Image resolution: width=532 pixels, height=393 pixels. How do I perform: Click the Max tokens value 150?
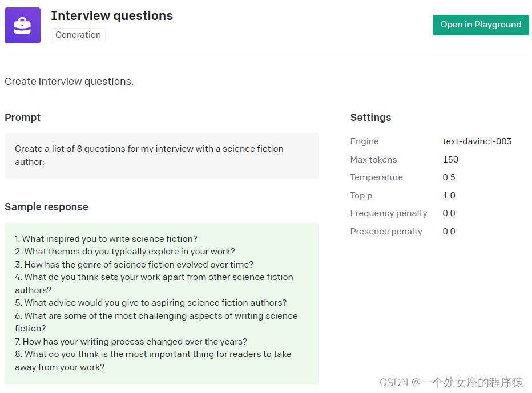[x=450, y=160]
